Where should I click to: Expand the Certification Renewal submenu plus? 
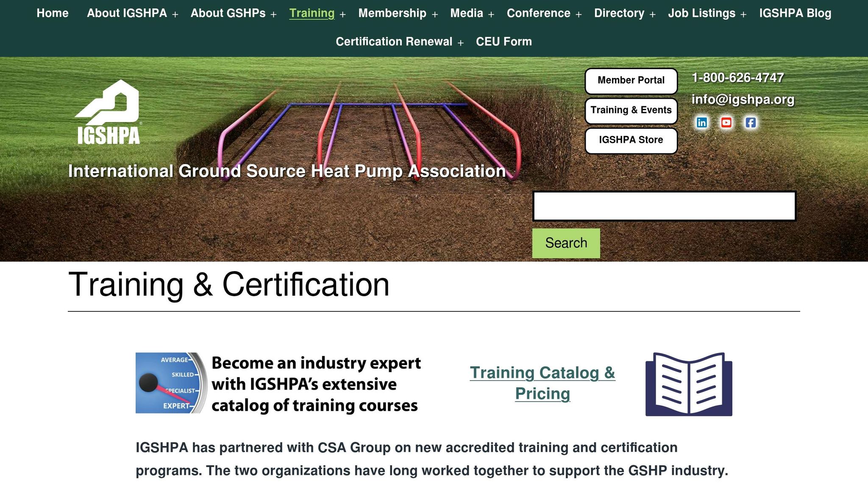460,43
